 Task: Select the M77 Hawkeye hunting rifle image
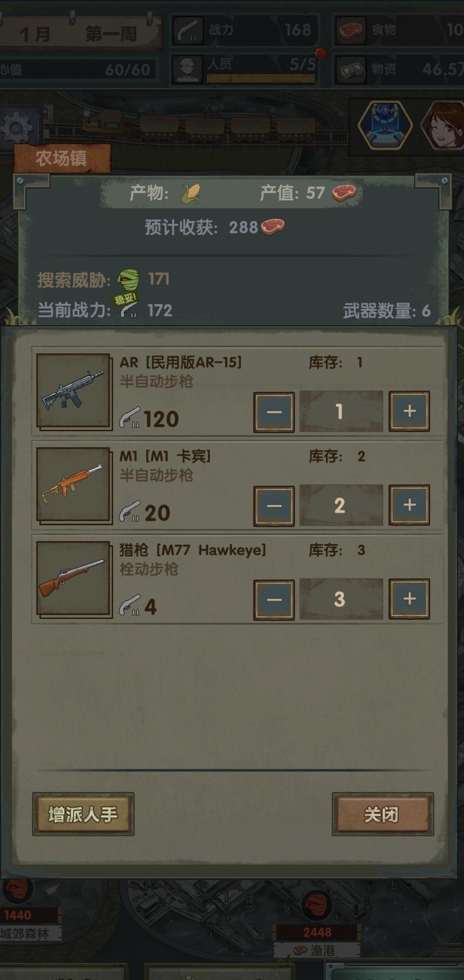pos(73,578)
